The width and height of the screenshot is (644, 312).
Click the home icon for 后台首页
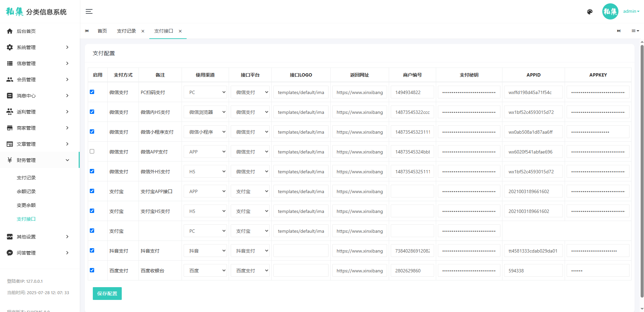click(x=10, y=31)
